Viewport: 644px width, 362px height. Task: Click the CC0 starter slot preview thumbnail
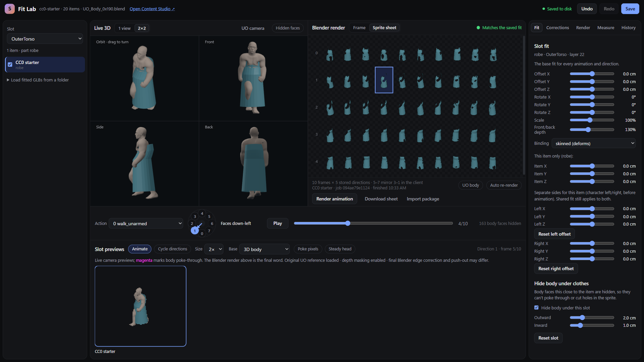[140, 306]
